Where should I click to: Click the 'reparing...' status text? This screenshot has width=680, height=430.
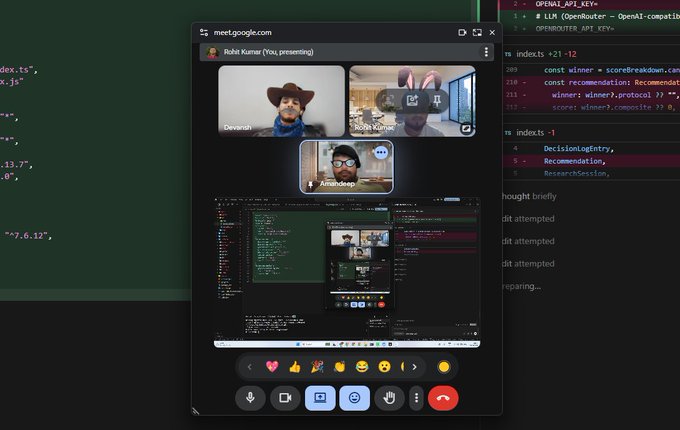pyautogui.click(x=522, y=287)
